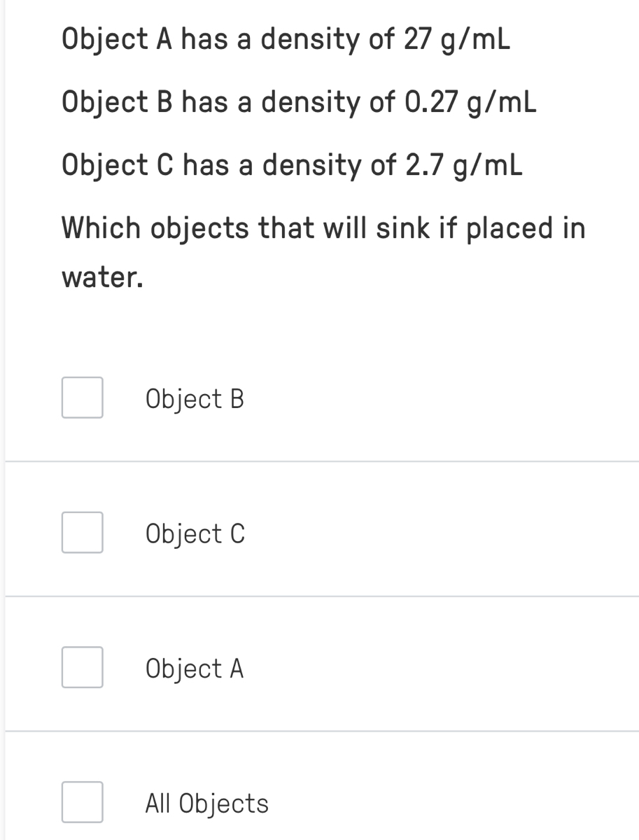The image size is (639, 840).
Task: Click the All Objects answer row
Action: point(319,804)
